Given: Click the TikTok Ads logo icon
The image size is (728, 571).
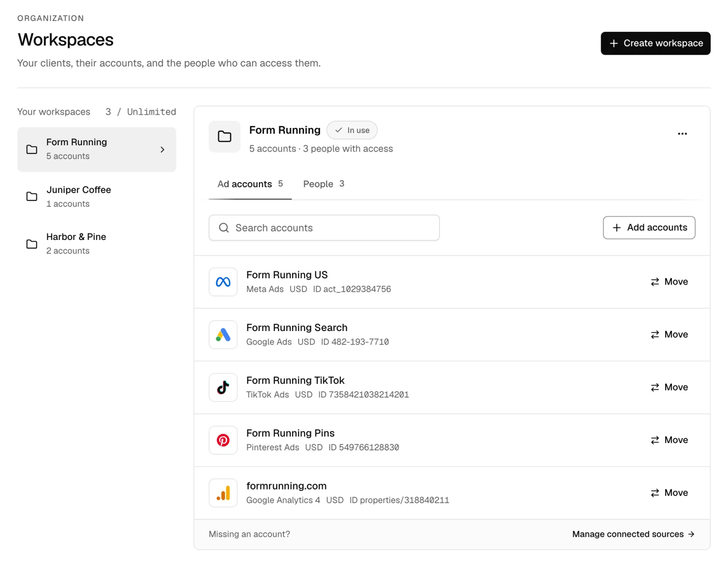Looking at the screenshot, I should coord(223,387).
